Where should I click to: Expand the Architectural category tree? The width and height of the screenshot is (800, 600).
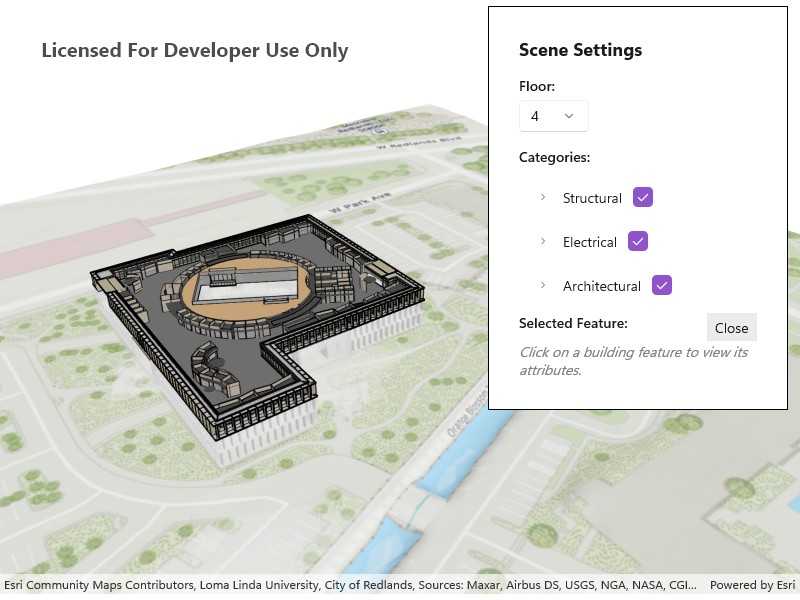[x=543, y=285]
